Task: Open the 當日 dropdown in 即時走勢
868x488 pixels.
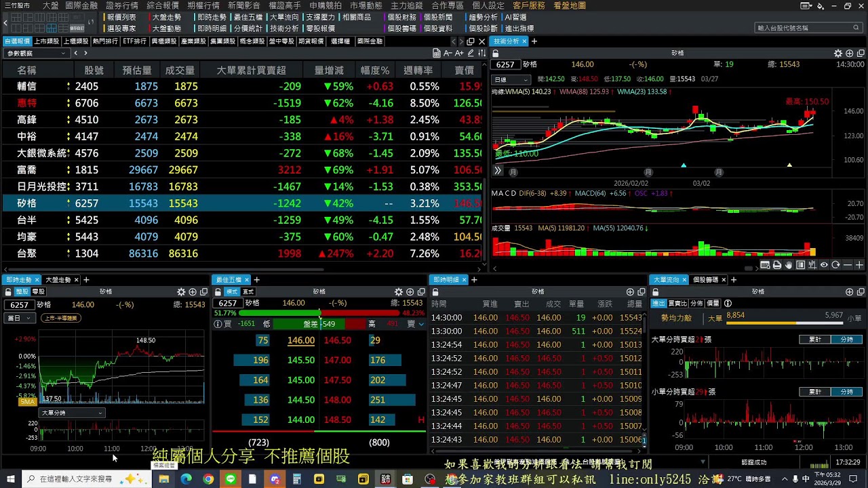Action: (x=19, y=318)
